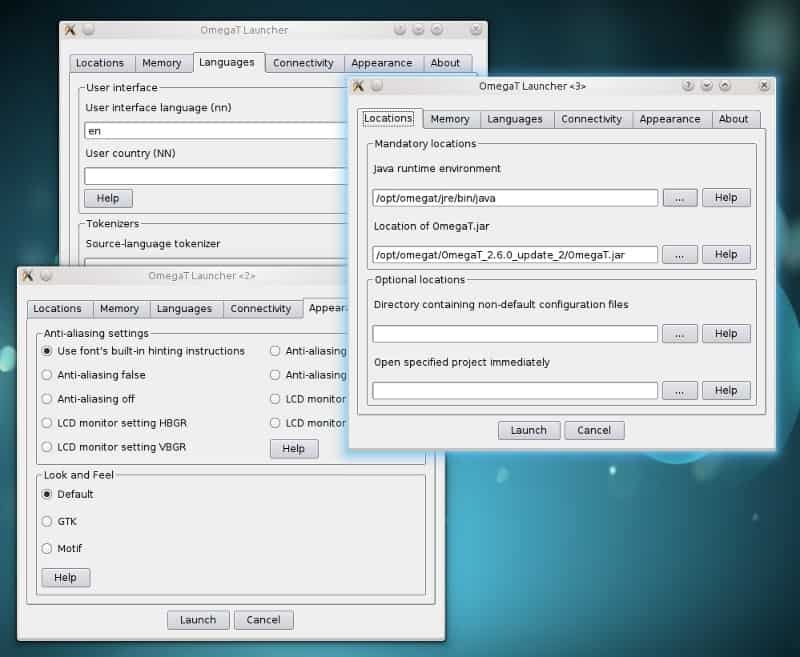Click the X window icon in OmegaT Launcher <3> title bar
This screenshot has width=800, height=657.
[x=359, y=86]
